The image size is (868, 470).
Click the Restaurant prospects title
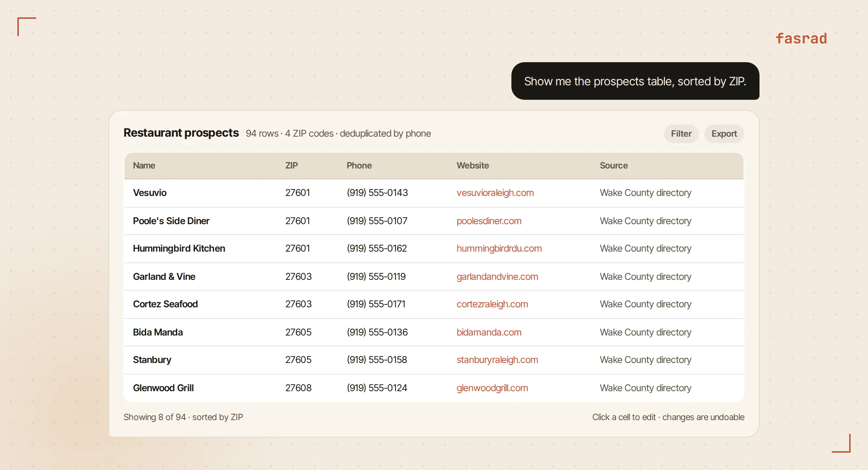coord(181,133)
